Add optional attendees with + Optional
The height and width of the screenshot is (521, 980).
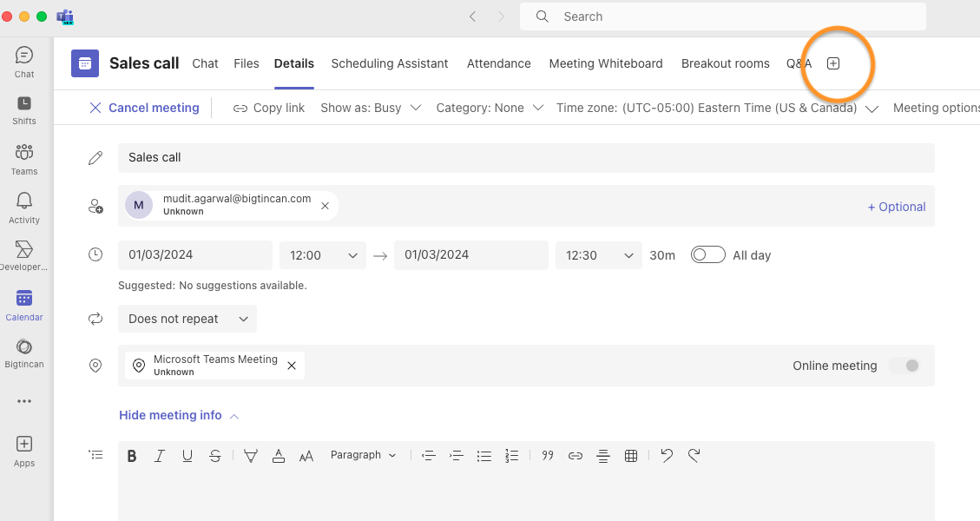pyautogui.click(x=897, y=207)
